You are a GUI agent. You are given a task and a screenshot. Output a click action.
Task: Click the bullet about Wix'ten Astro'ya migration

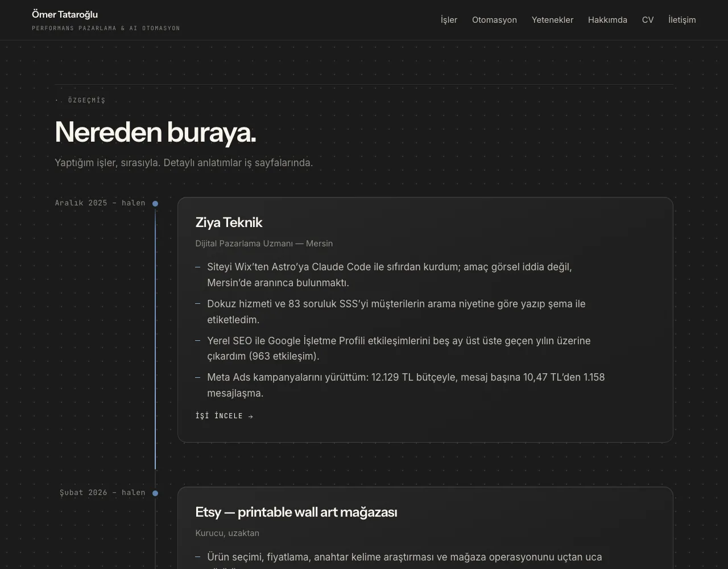click(x=389, y=275)
